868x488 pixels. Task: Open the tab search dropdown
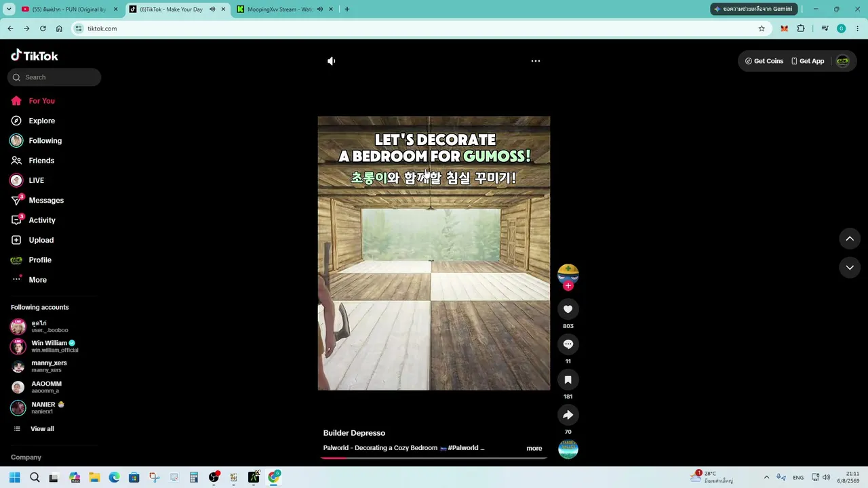point(9,9)
